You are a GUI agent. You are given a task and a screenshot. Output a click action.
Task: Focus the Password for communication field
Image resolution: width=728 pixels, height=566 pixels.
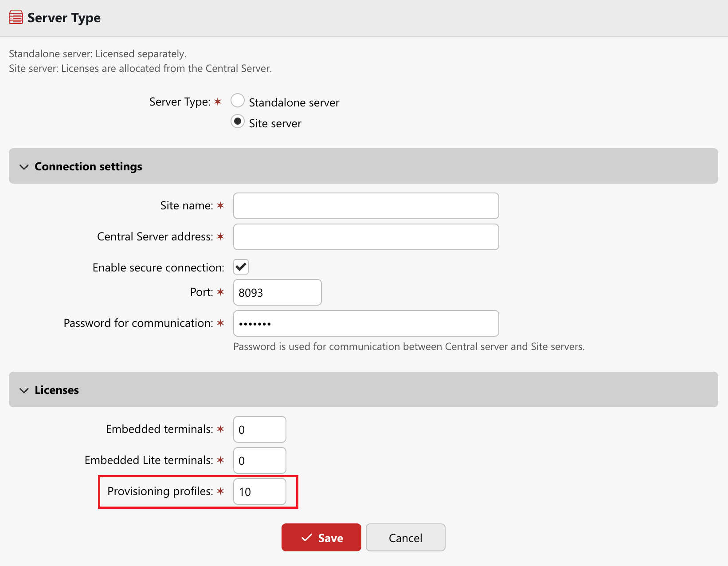point(366,323)
